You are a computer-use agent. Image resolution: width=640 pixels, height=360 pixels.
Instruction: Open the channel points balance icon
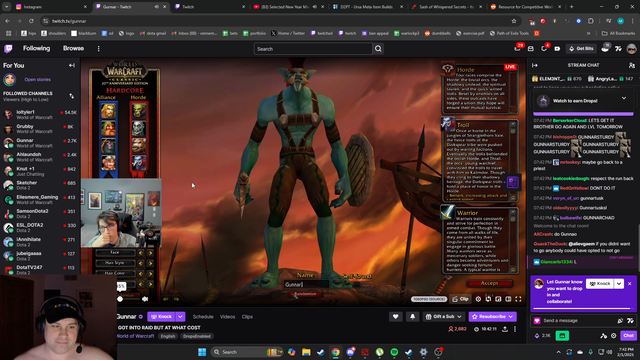537,336
